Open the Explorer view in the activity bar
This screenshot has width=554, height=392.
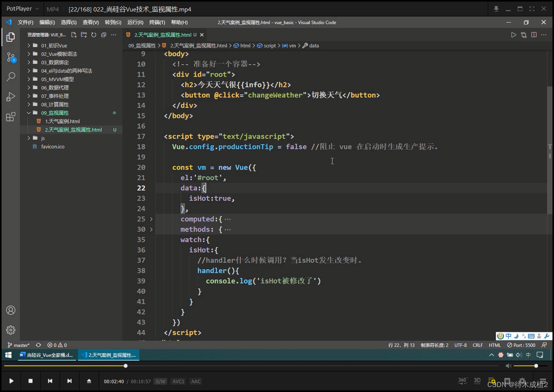click(x=11, y=37)
